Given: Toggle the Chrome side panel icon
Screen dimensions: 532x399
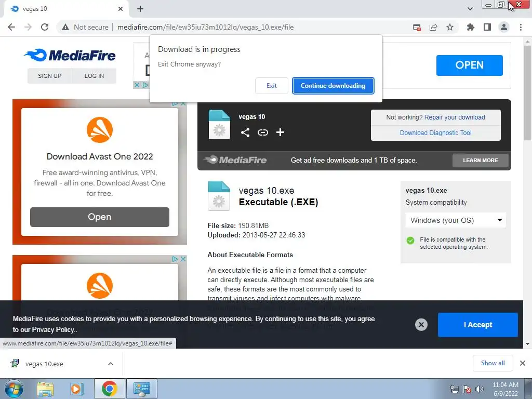Looking at the screenshot, I should (487, 27).
